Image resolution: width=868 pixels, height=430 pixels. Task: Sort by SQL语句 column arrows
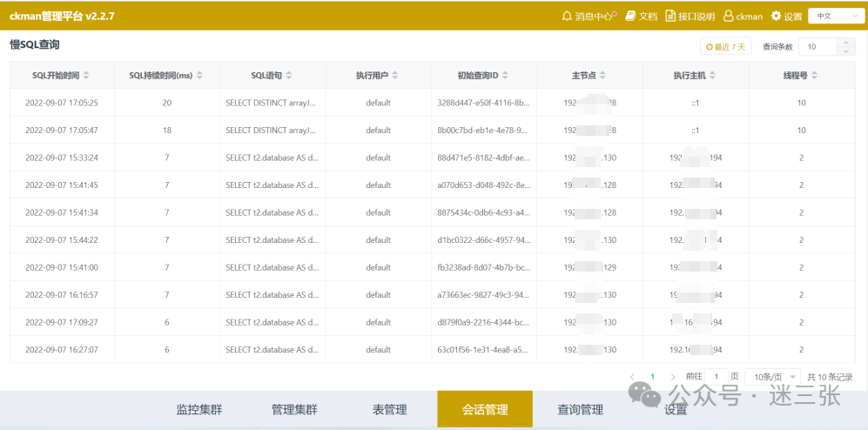(289, 75)
